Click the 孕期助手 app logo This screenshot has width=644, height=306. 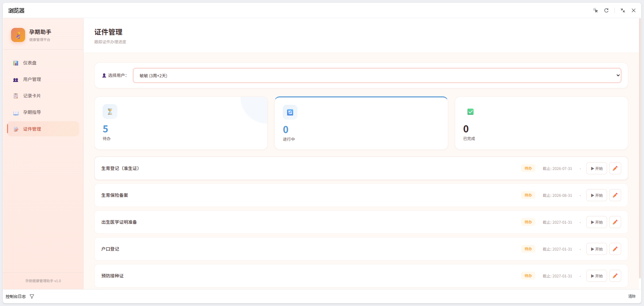click(x=18, y=35)
